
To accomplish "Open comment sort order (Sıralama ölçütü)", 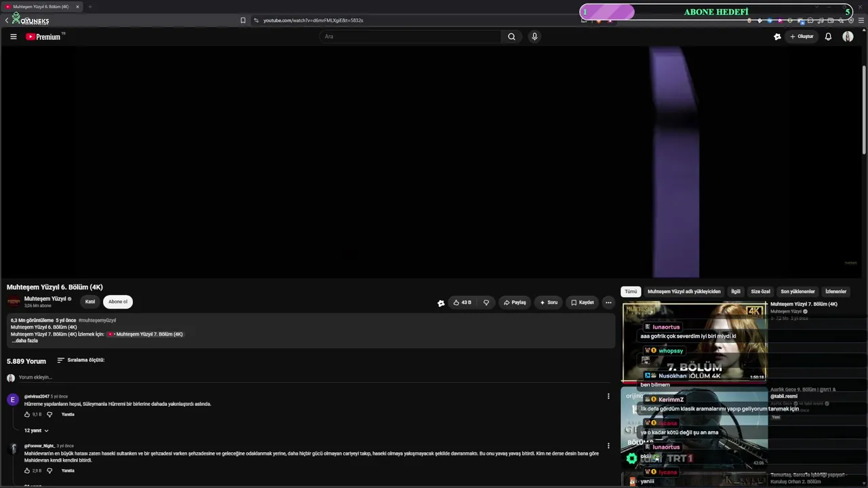I will pos(81,361).
